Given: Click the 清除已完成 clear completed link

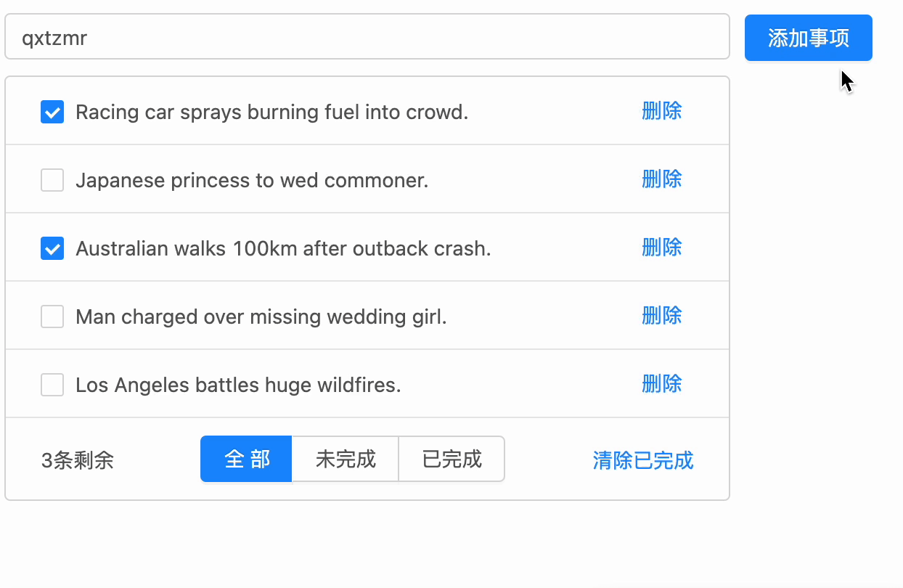Looking at the screenshot, I should [x=642, y=460].
